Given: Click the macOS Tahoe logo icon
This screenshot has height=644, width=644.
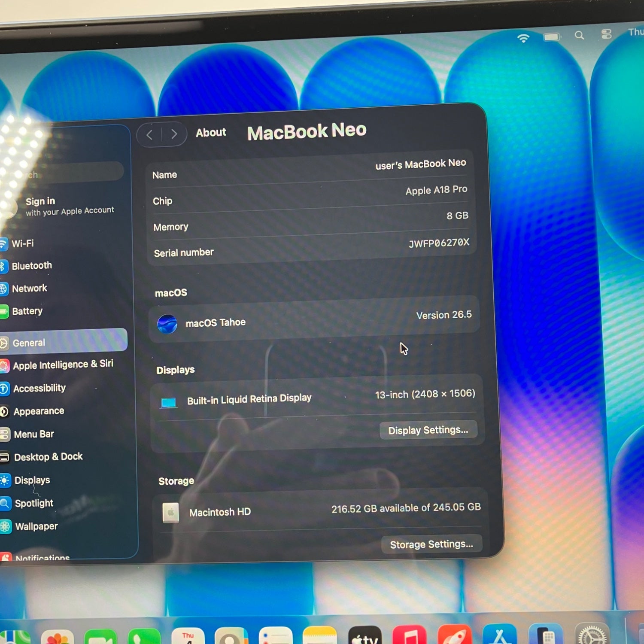Looking at the screenshot, I should 167,324.
